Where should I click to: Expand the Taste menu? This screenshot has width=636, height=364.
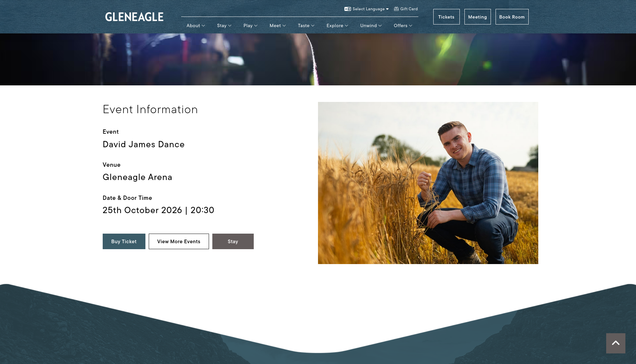pos(306,25)
